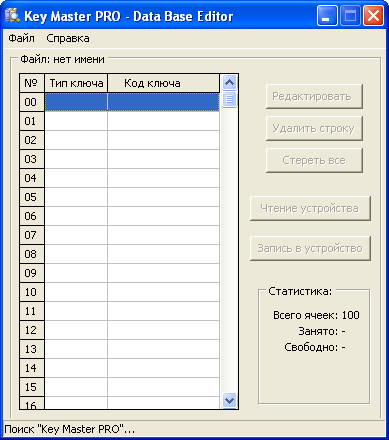Click the Удалить строку button
The width and height of the screenshot is (389, 440).
pyautogui.click(x=314, y=128)
